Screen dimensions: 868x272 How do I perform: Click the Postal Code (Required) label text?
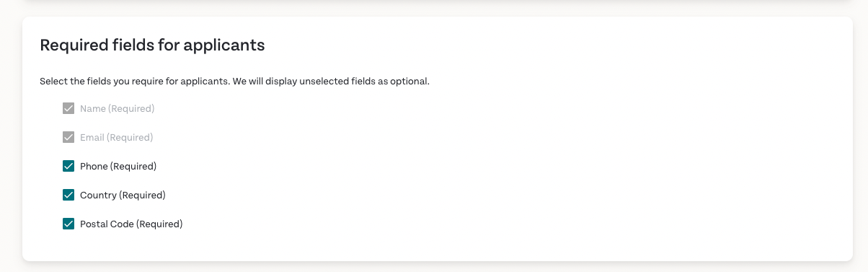131,224
